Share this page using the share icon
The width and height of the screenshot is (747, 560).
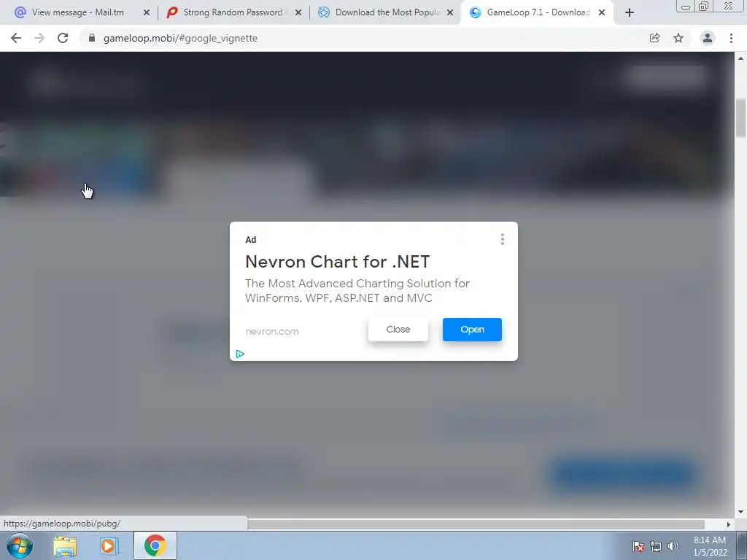pos(654,38)
